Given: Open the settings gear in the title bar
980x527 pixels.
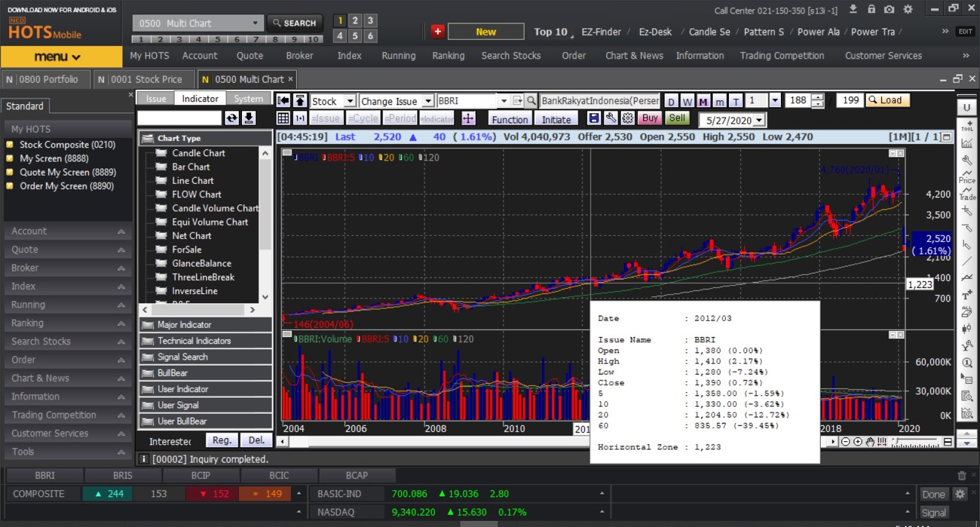Looking at the screenshot, I should [x=908, y=9].
